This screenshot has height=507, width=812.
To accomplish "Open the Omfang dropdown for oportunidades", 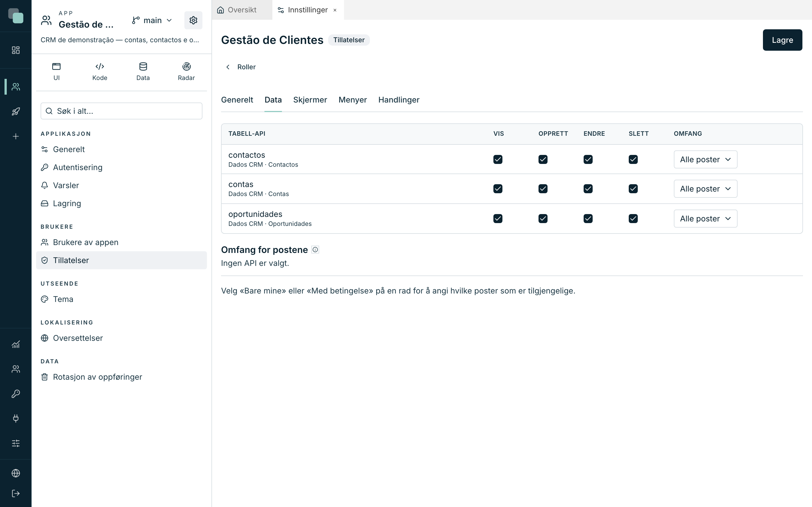I will pos(705,219).
